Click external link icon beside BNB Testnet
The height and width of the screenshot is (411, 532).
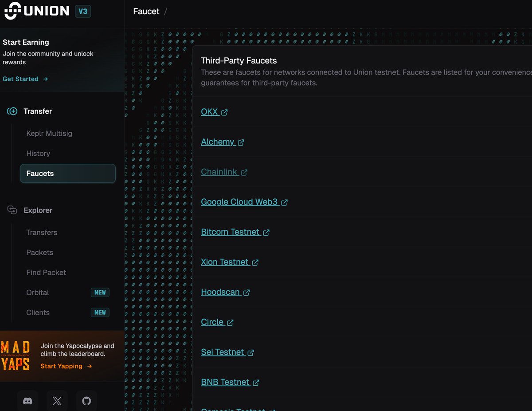click(256, 383)
